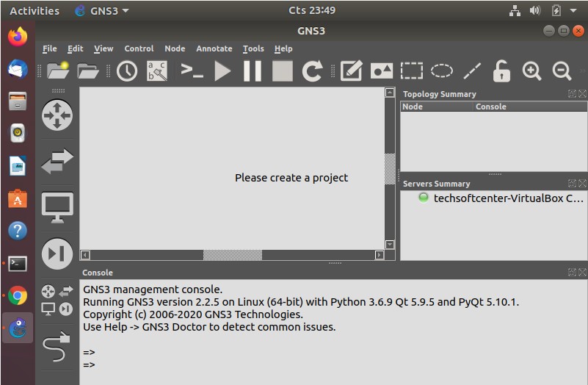Open the Node menu

coord(175,48)
